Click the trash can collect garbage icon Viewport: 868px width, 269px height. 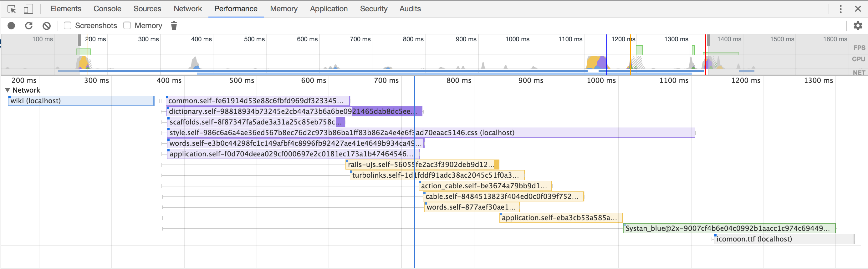coord(174,26)
